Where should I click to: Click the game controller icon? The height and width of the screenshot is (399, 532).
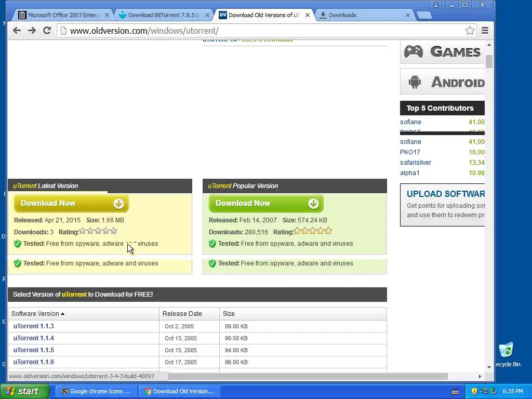413,51
